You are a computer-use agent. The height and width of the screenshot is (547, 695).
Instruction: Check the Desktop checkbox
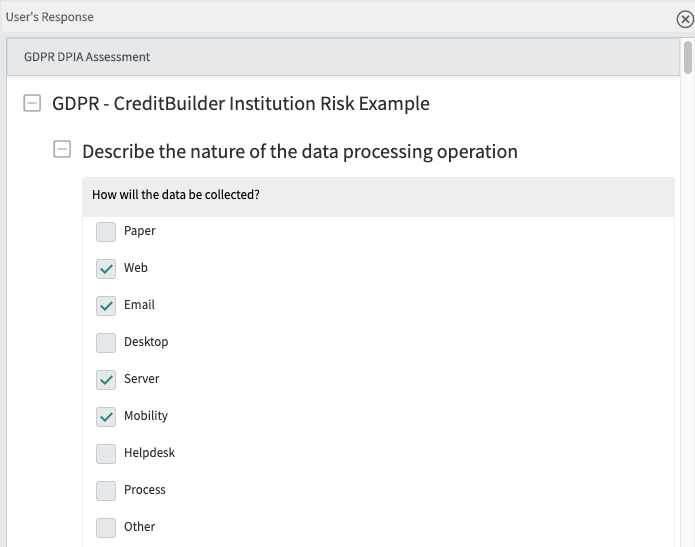click(106, 343)
